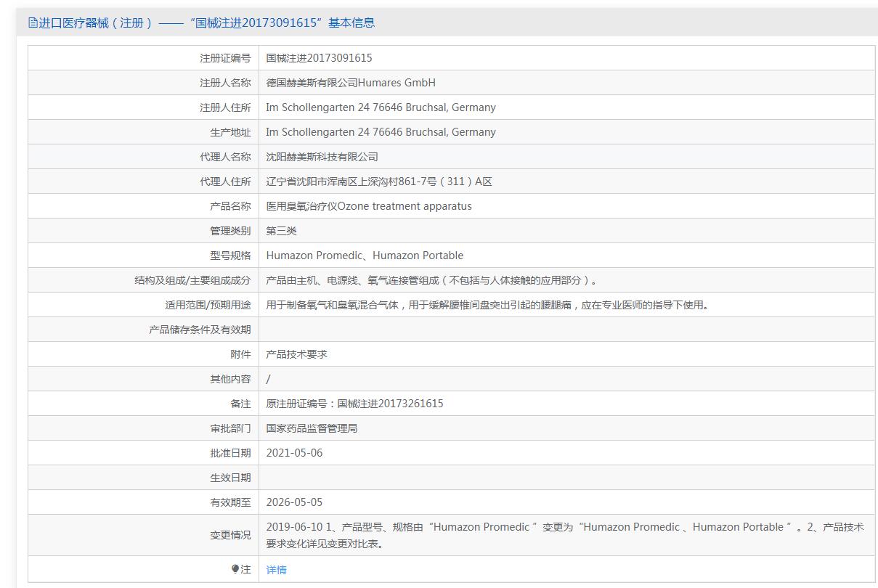
Task: Click the 注册人名称 label
Action: click(225, 83)
